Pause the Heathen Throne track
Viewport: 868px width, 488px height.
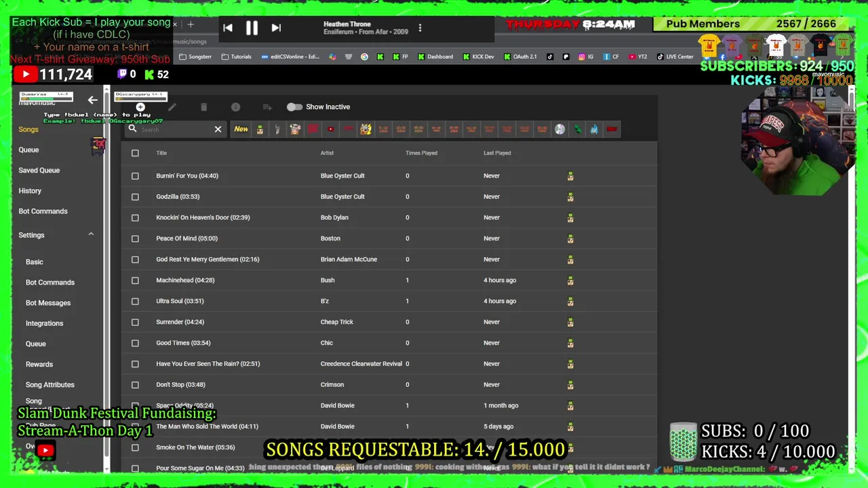coord(252,28)
